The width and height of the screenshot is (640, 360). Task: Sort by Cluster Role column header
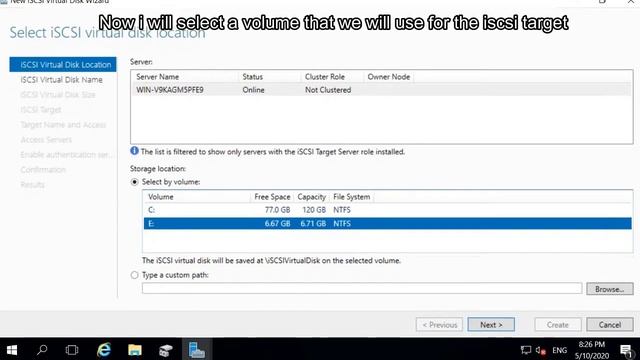[325, 77]
